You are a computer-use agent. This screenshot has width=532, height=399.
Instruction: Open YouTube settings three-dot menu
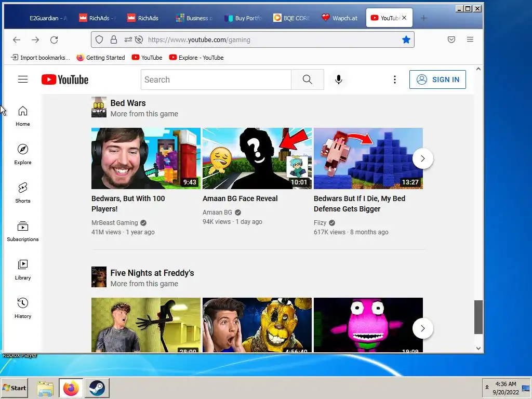pyautogui.click(x=395, y=79)
